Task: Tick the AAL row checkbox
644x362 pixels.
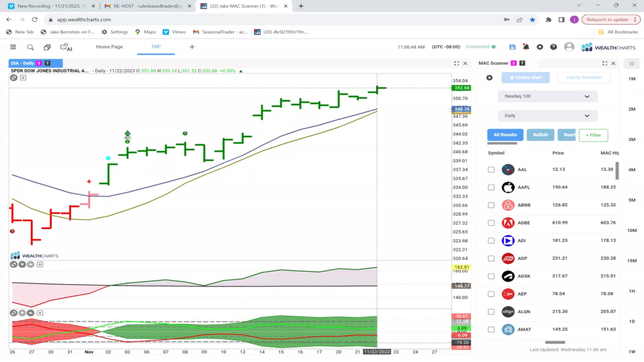Action: (x=491, y=170)
